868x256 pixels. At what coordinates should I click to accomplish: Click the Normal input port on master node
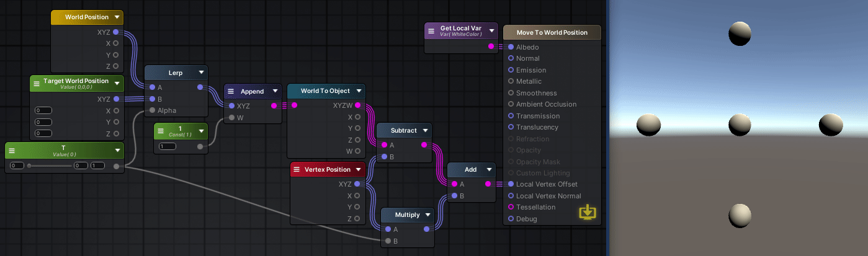(511, 58)
